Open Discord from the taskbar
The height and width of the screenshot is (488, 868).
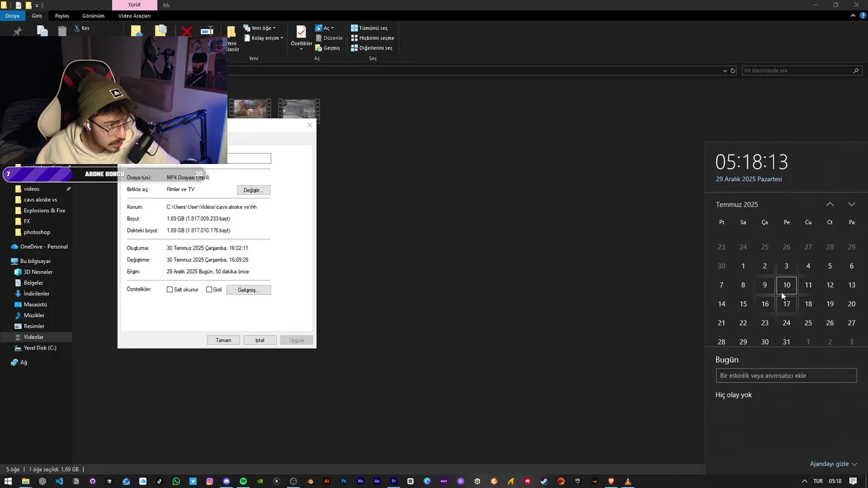point(226,481)
